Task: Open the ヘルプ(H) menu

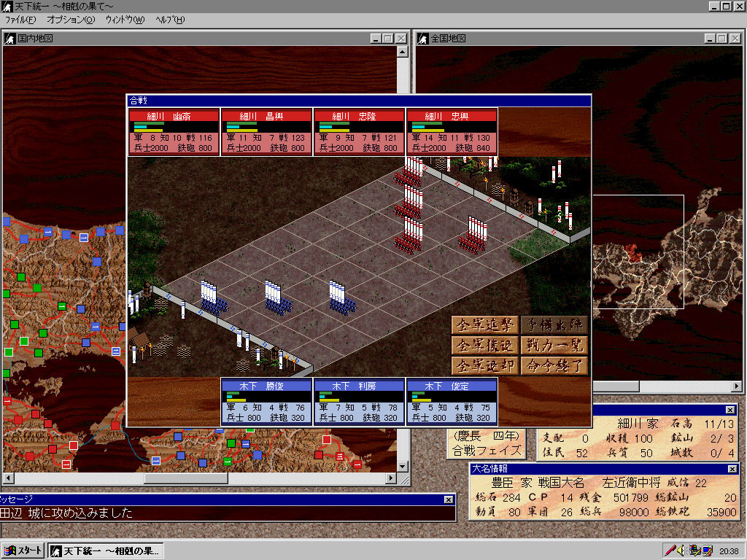Action: pyautogui.click(x=170, y=19)
